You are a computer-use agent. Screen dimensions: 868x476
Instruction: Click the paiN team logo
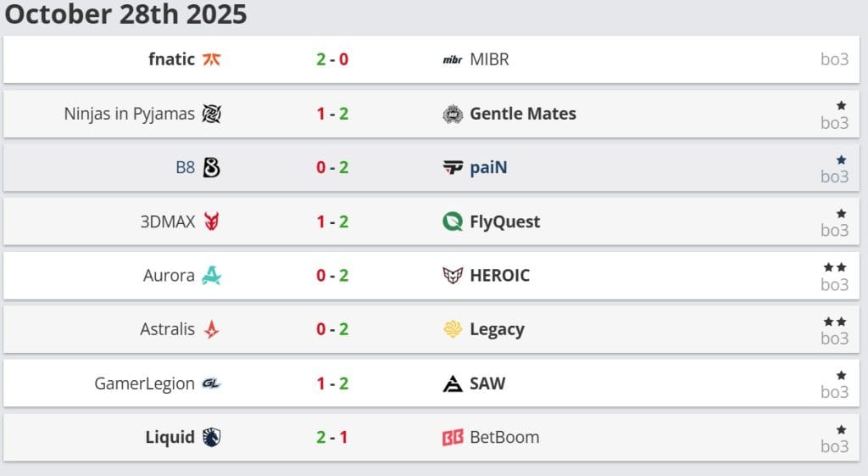[453, 168]
